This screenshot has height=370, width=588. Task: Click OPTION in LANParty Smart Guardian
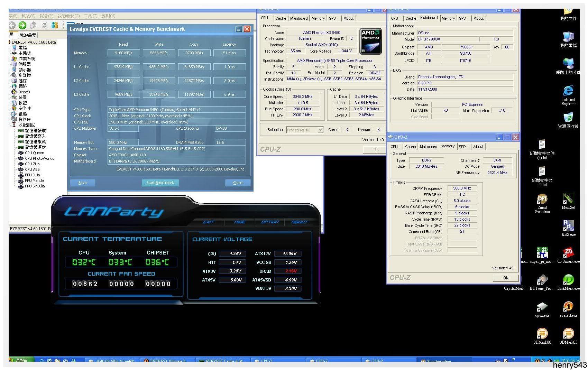tap(270, 222)
